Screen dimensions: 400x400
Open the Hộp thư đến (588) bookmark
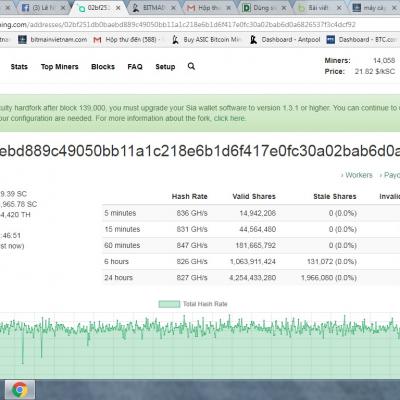127,40
